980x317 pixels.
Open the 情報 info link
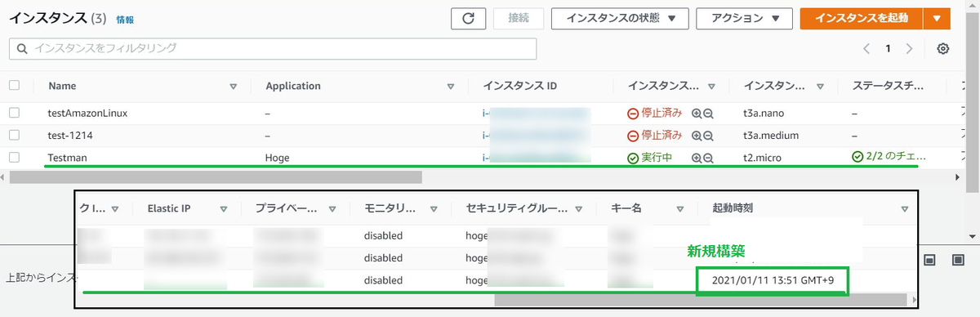(125, 20)
